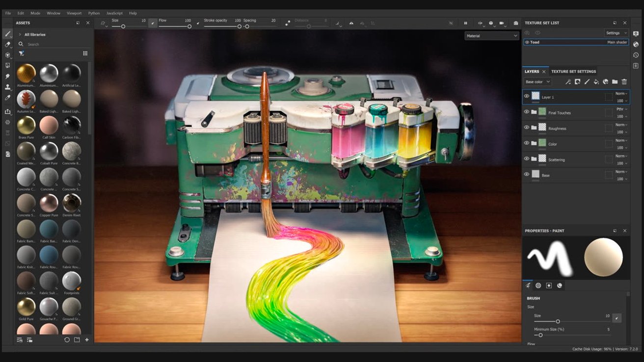Screen dimensions: 644x362
Task: Click the add fill layer bucket icon
Action: click(596, 82)
